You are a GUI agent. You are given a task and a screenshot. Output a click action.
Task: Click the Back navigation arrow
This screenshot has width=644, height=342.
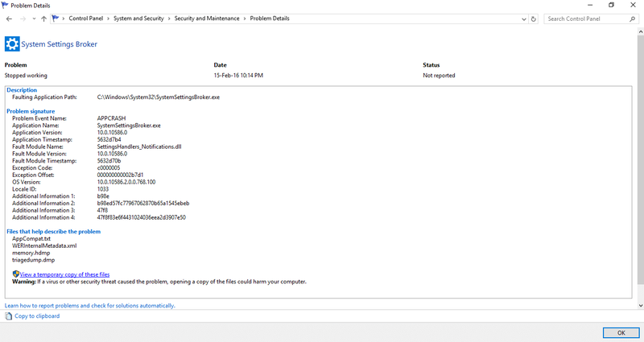tap(9, 19)
